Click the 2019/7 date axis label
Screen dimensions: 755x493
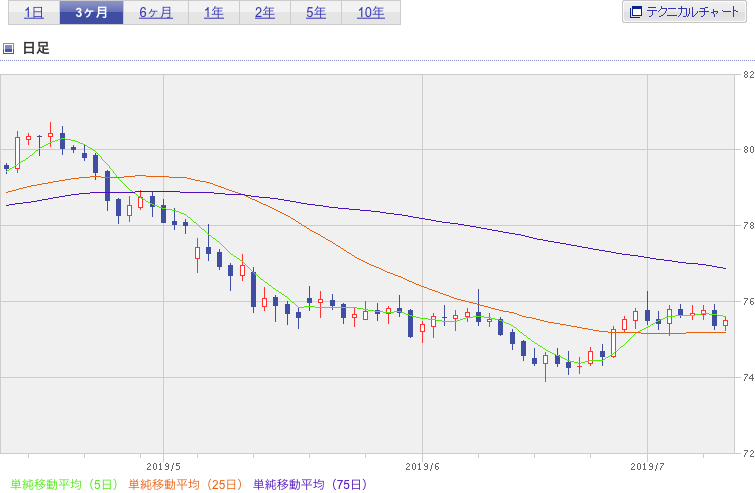[647, 467]
